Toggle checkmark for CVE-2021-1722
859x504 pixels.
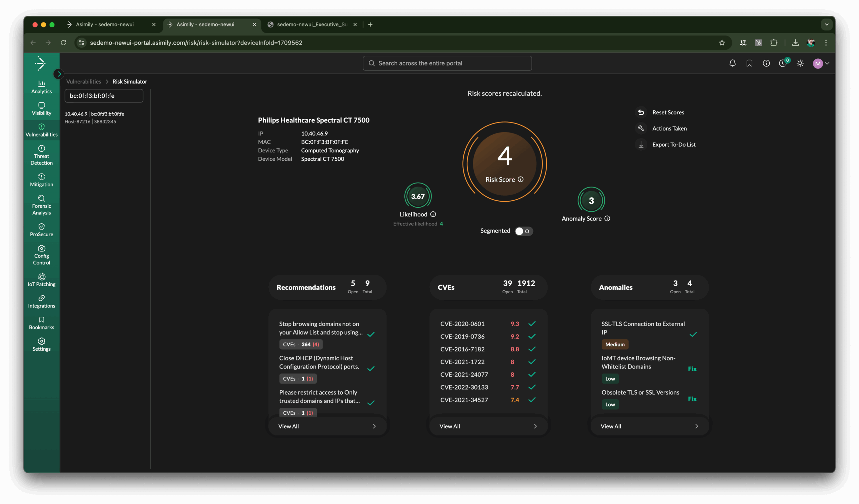pos(532,362)
